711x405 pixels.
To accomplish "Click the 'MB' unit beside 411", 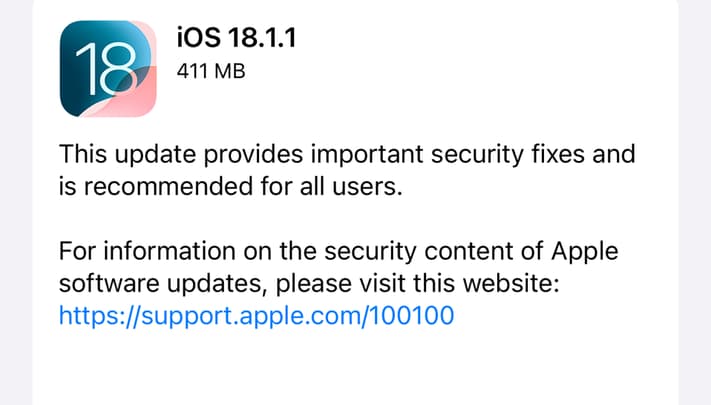I will point(231,72).
